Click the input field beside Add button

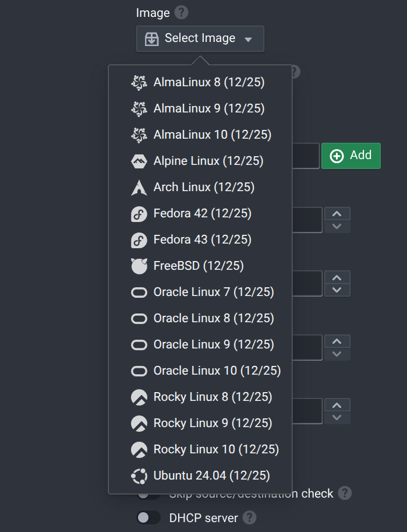306,156
